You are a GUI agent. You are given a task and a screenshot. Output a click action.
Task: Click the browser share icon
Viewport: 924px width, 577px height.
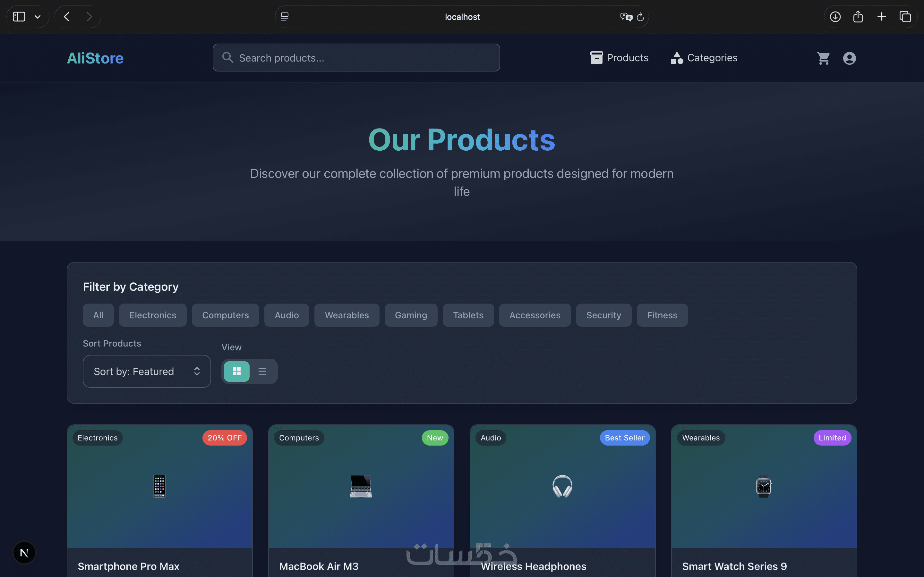pos(858,17)
